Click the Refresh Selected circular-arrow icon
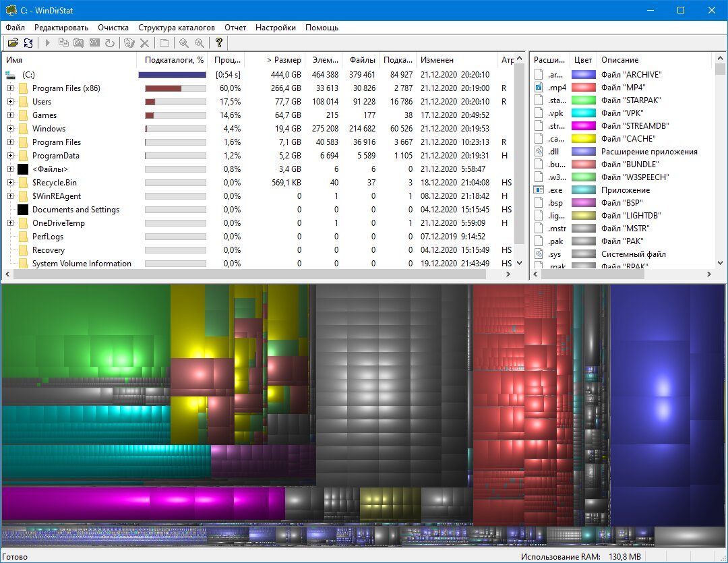 [110, 42]
